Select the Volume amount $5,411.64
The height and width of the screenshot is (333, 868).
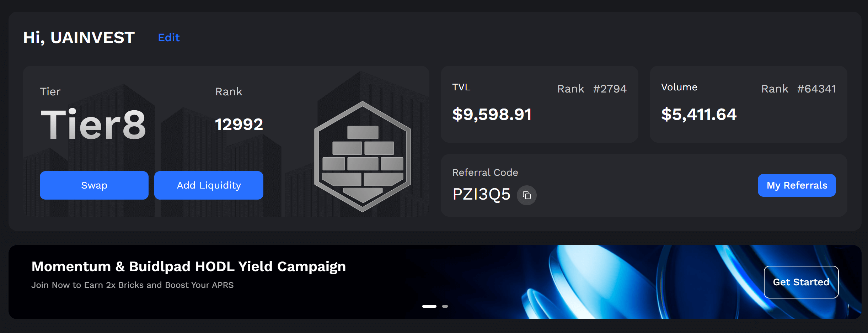[699, 115]
